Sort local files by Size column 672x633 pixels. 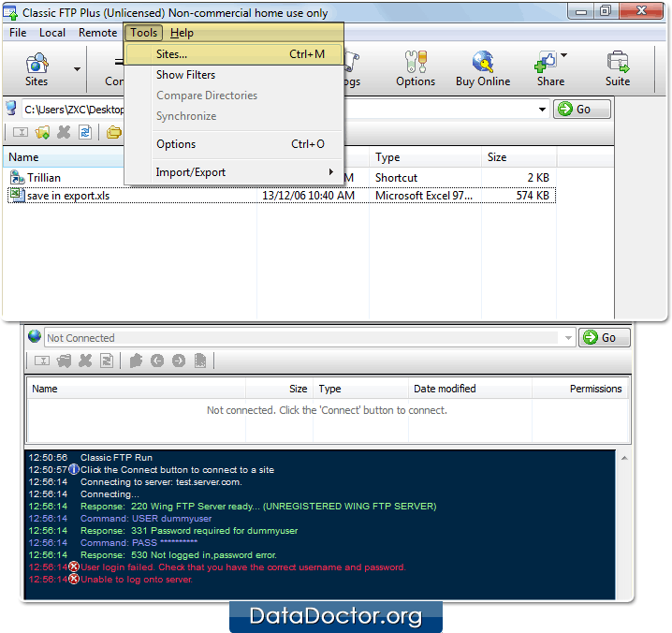[519, 157]
